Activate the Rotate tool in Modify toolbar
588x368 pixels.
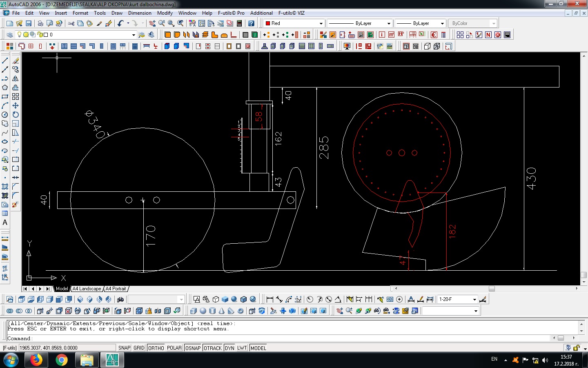[16, 114]
